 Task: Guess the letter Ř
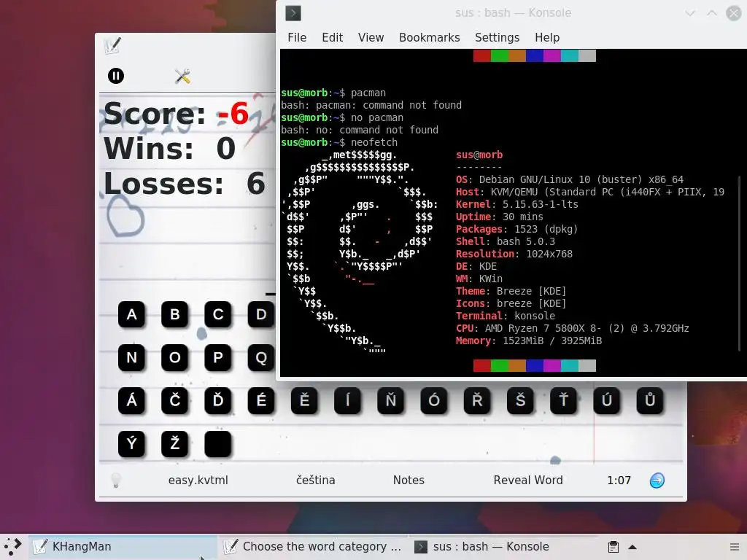[477, 400]
